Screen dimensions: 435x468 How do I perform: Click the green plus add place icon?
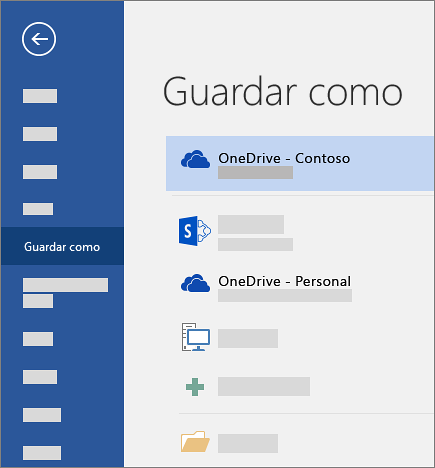pyautogui.click(x=195, y=387)
